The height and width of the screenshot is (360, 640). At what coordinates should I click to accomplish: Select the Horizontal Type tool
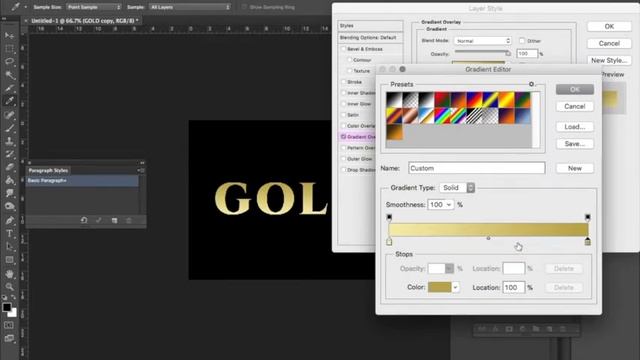pos(9,234)
